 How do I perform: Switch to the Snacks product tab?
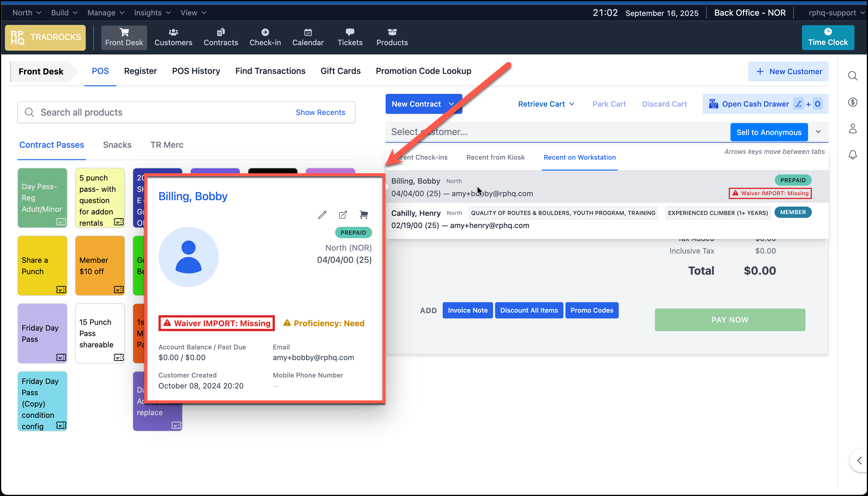click(x=117, y=145)
